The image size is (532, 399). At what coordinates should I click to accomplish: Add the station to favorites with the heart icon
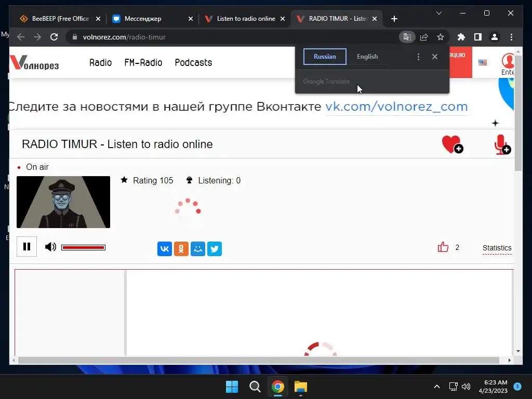pyautogui.click(x=453, y=144)
